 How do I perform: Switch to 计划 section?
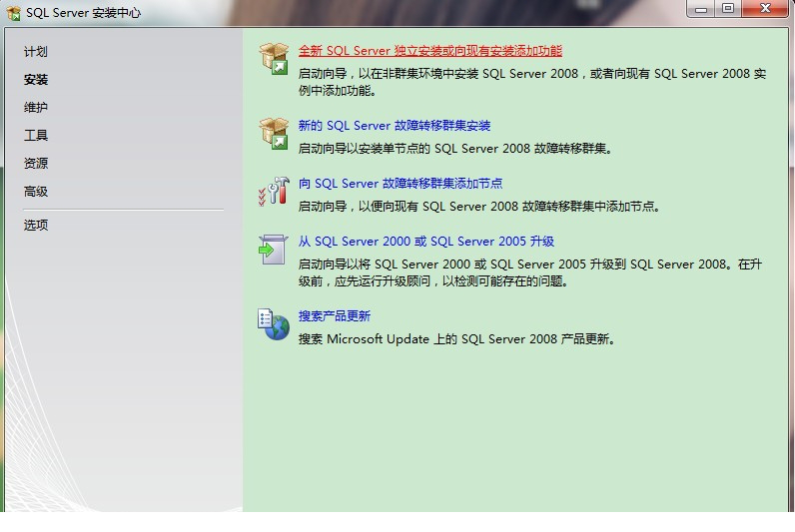click(36, 52)
